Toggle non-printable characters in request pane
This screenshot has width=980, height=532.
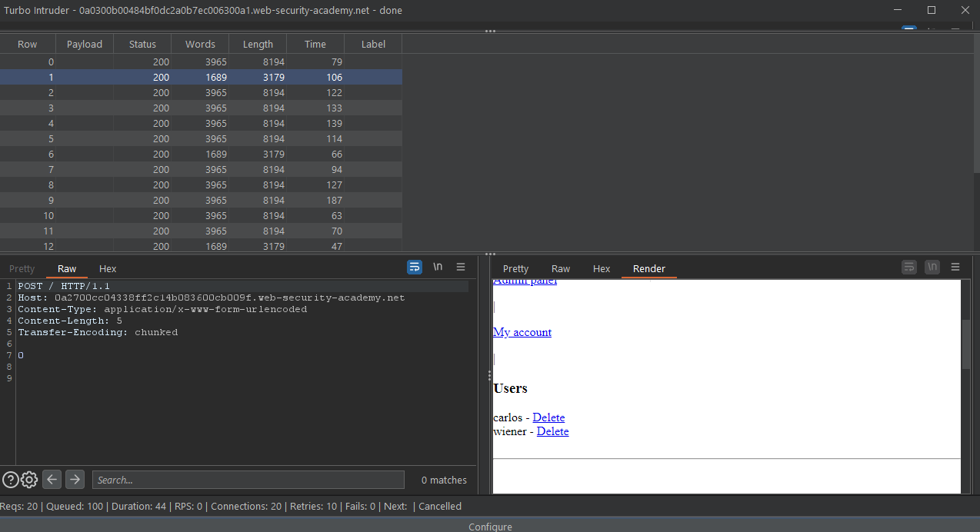tap(438, 267)
